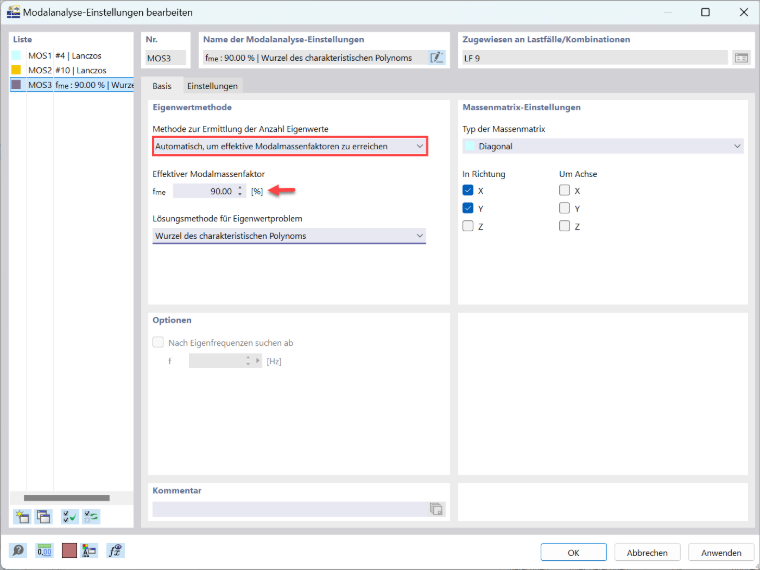This screenshot has height=570, width=760.
Task: Open the search magnifier icon at bottom left
Action: (18, 551)
